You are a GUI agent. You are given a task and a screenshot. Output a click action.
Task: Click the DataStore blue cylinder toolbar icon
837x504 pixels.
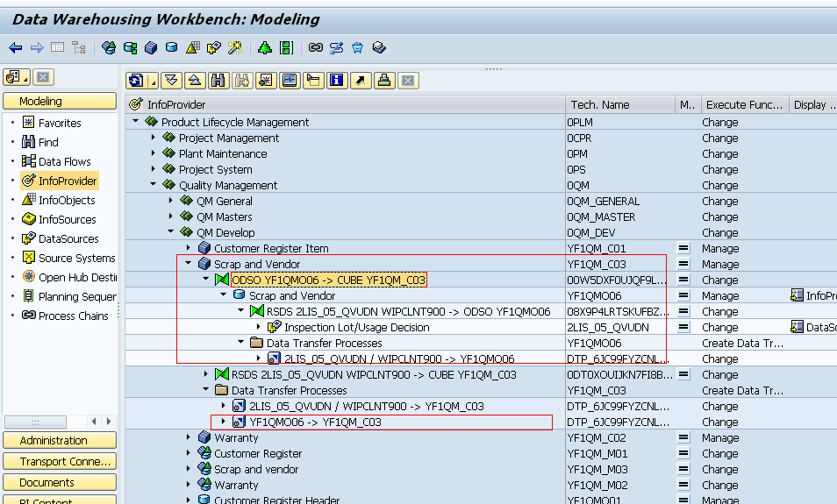[171, 47]
